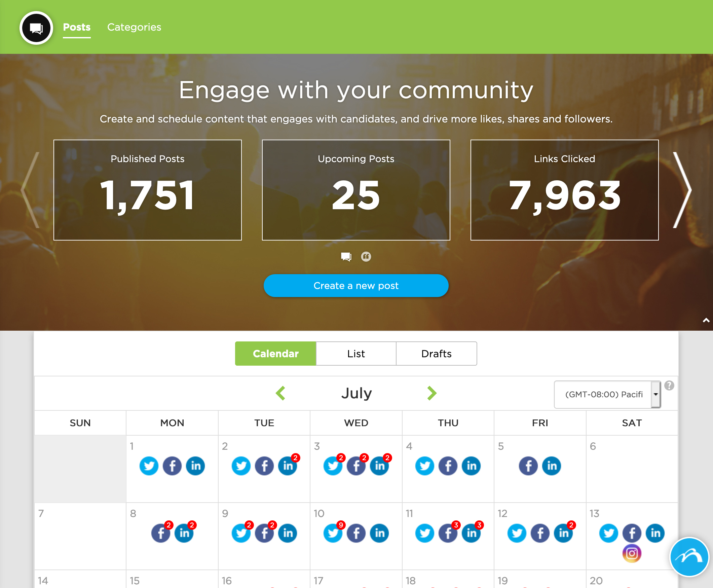Image resolution: width=713 pixels, height=588 pixels.
Task: Collapse the hero banner with the up chevron
Action: 706,320
